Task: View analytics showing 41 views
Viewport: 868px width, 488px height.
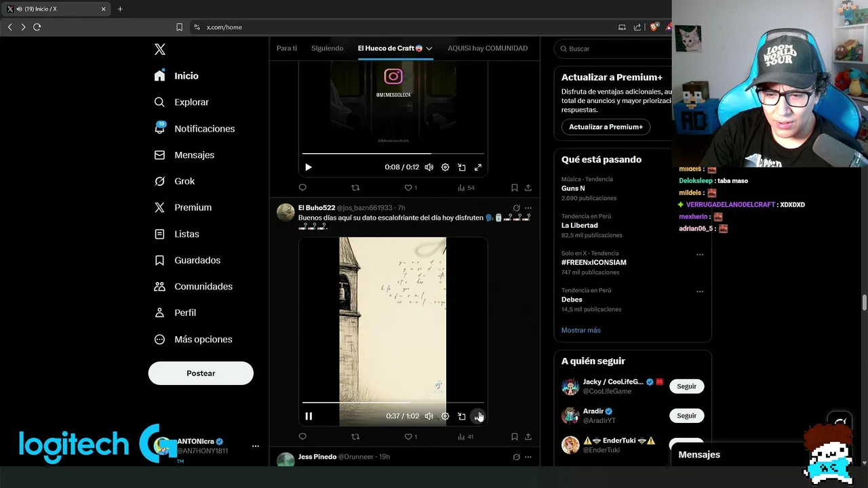Action: click(x=466, y=437)
